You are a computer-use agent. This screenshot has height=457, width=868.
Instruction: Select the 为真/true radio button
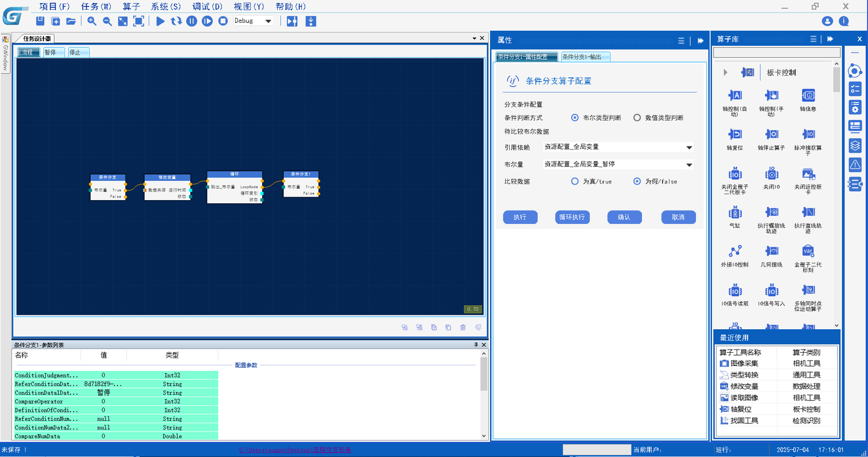(575, 181)
